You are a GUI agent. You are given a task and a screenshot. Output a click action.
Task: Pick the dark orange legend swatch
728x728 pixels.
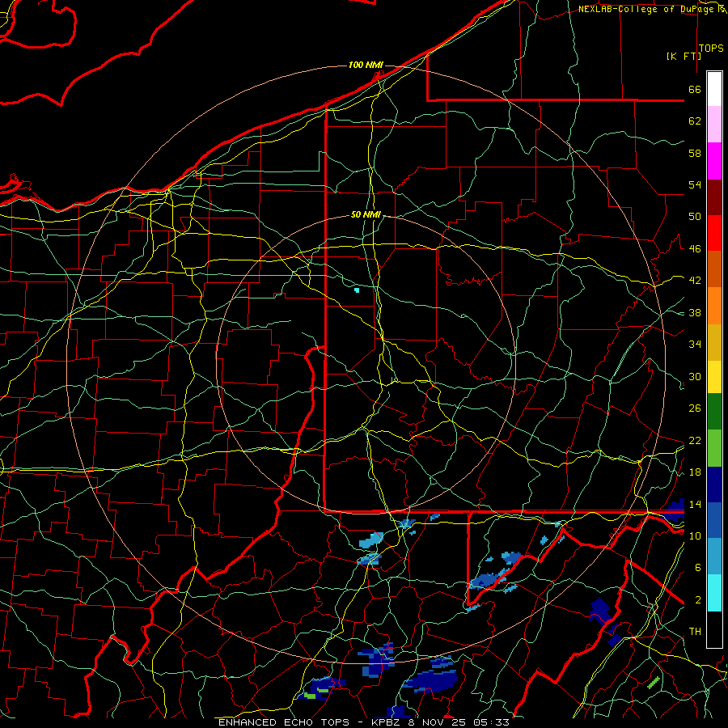coord(714,269)
